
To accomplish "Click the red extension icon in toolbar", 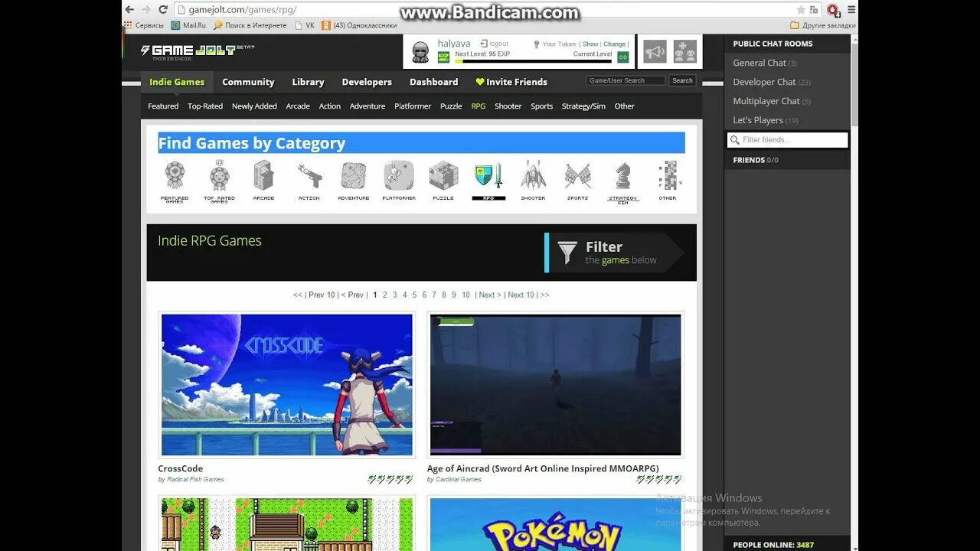I will (x=832, y=10).
